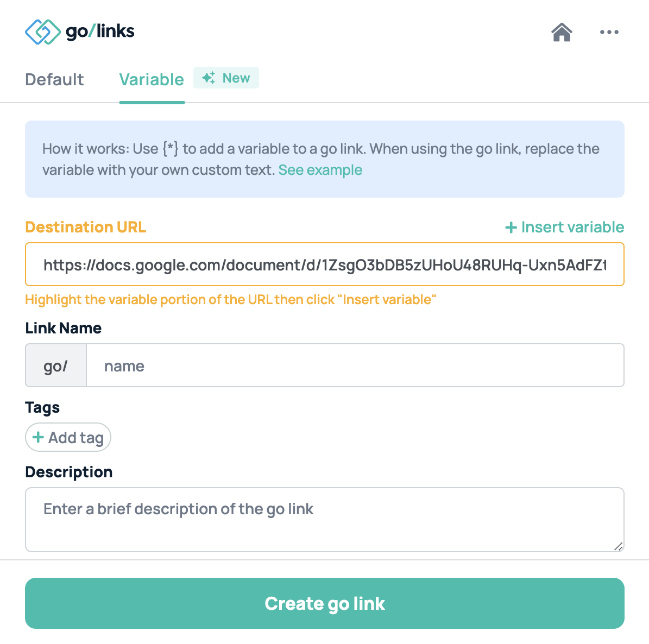The height and width of the screenshot is (644, 649).
Task: Click the highlight instruction text below the URL
Action: coord(230,299)
